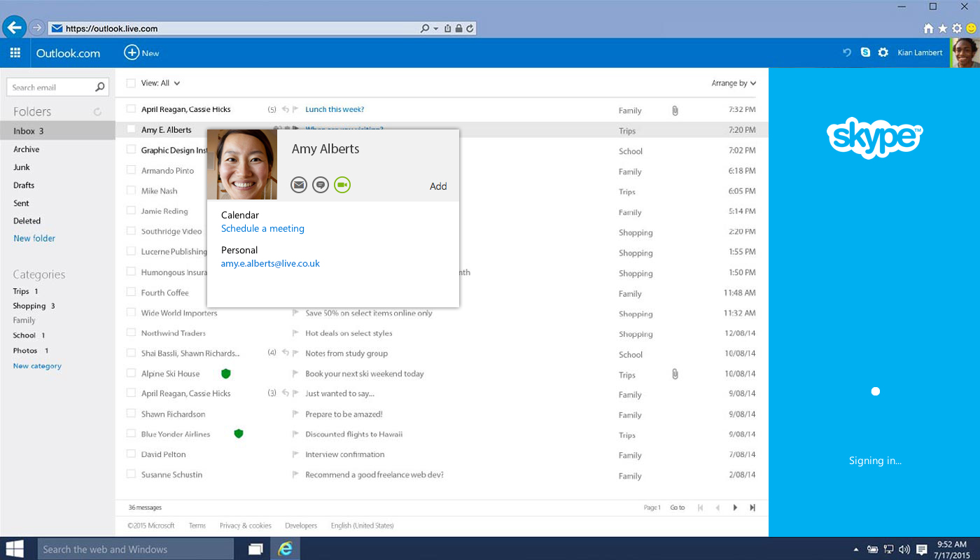Click Add on Amy Alberts contact card
This screenshot has height=560, width=980.
(x=438, y=186)
